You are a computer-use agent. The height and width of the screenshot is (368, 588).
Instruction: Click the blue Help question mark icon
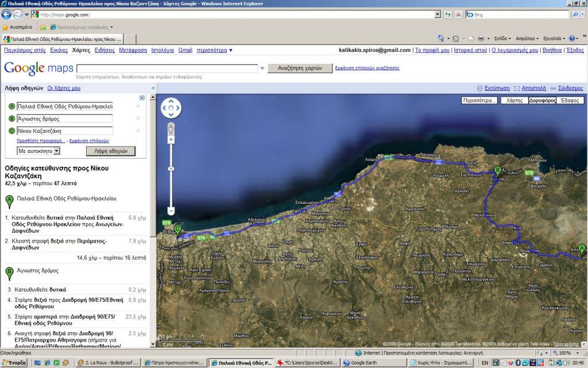click(572, 39)
